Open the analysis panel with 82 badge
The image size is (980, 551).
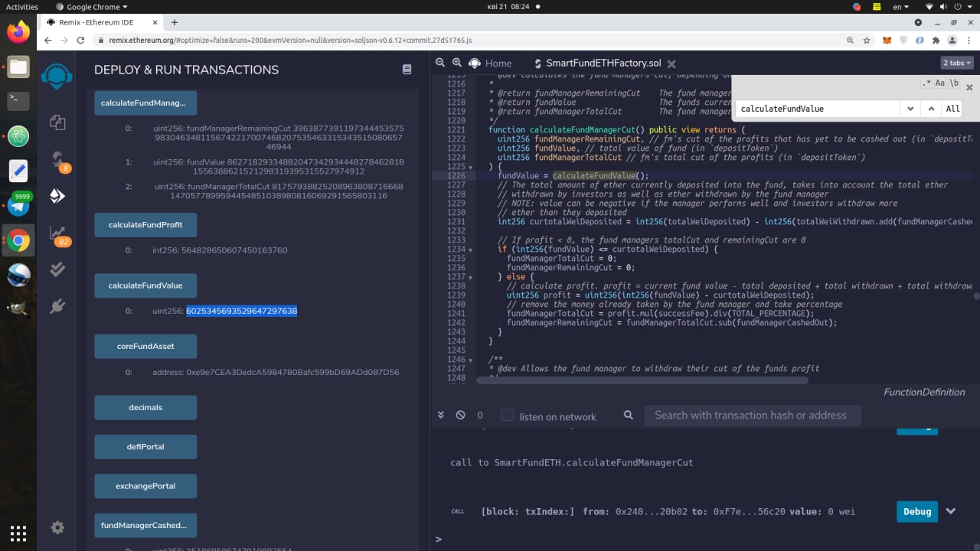(58, 234)
